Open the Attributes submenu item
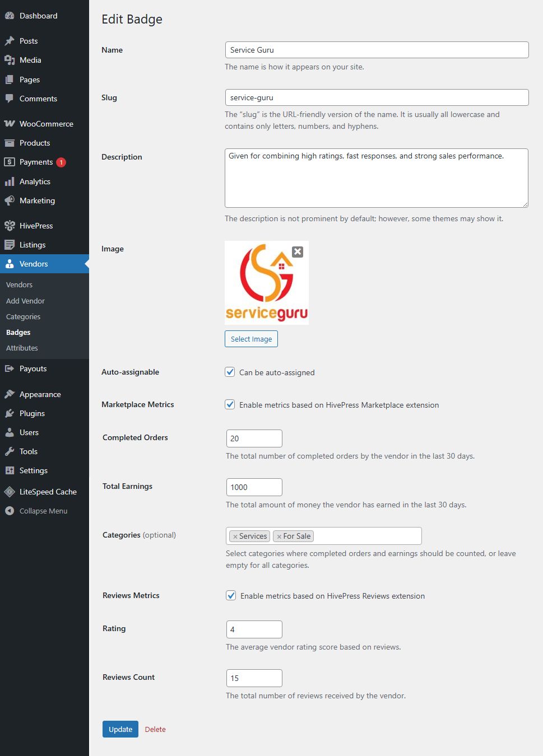 coord(22,348)
